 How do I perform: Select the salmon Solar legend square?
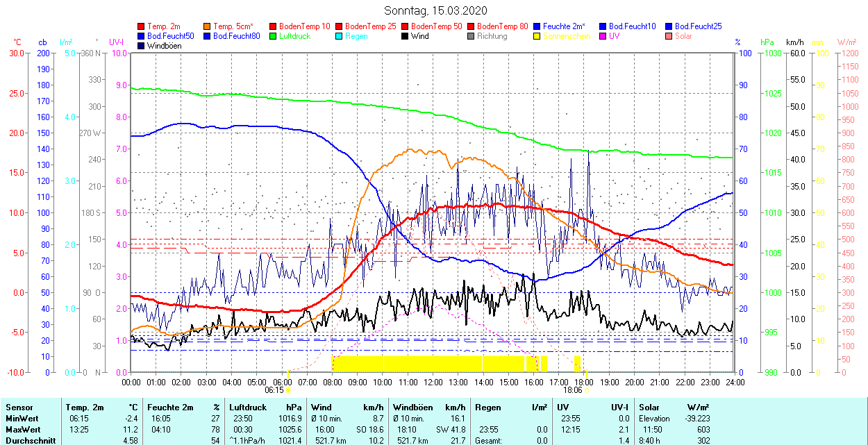[x=669, y=36]
